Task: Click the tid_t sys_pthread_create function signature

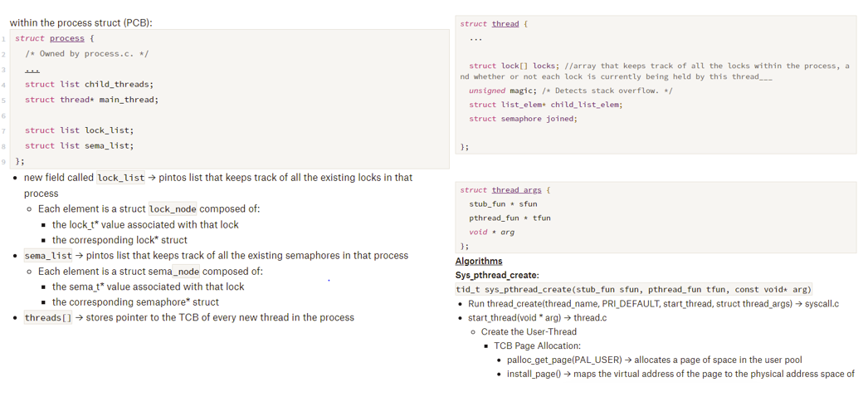Action: click(633, 289)
